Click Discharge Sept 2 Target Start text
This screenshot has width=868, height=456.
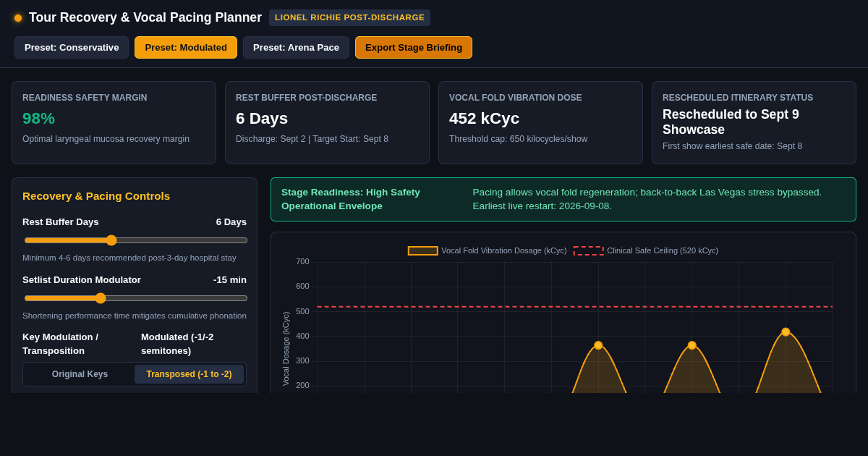pos(312,139)
